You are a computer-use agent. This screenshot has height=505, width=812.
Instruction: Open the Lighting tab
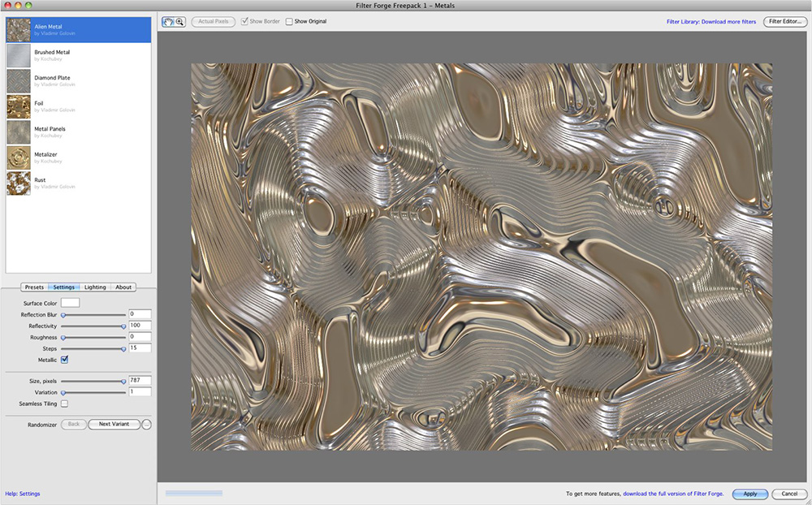point(95,287)
